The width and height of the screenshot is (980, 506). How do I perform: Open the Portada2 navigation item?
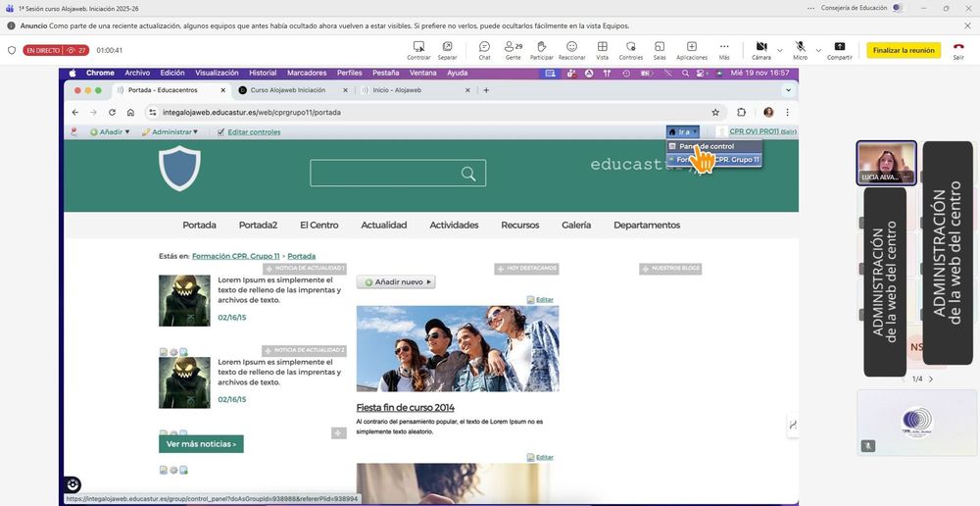258,226
